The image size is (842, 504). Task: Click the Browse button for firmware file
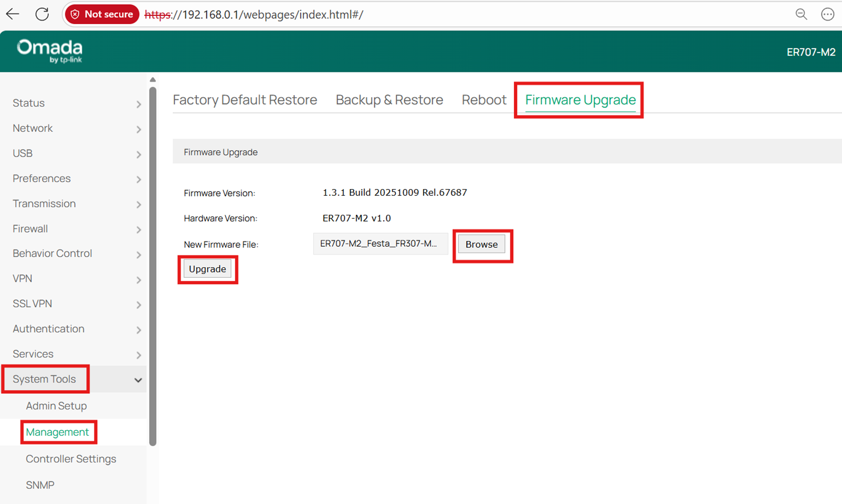(481, 244)
